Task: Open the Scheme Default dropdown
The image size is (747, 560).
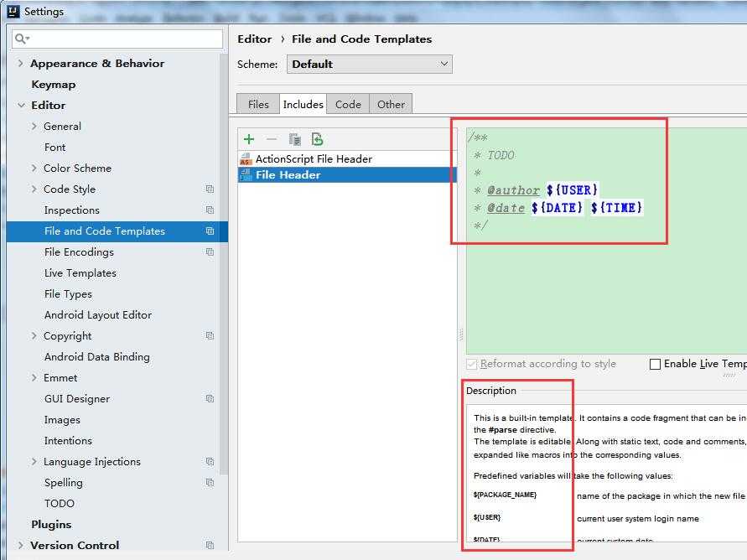Action: (x=369, y=64)
